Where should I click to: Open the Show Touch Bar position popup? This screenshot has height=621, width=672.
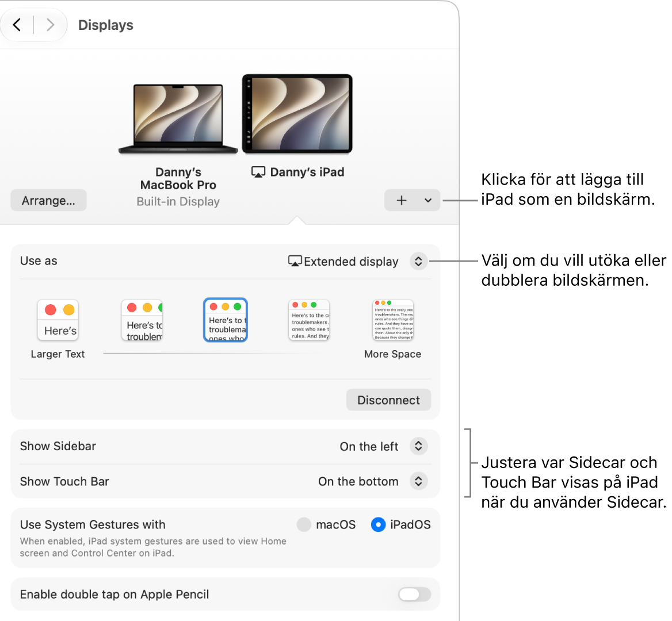372,481
